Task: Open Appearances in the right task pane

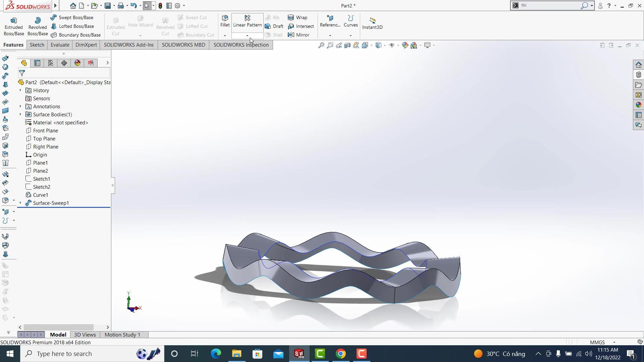Action: click(x=638, y=105)
